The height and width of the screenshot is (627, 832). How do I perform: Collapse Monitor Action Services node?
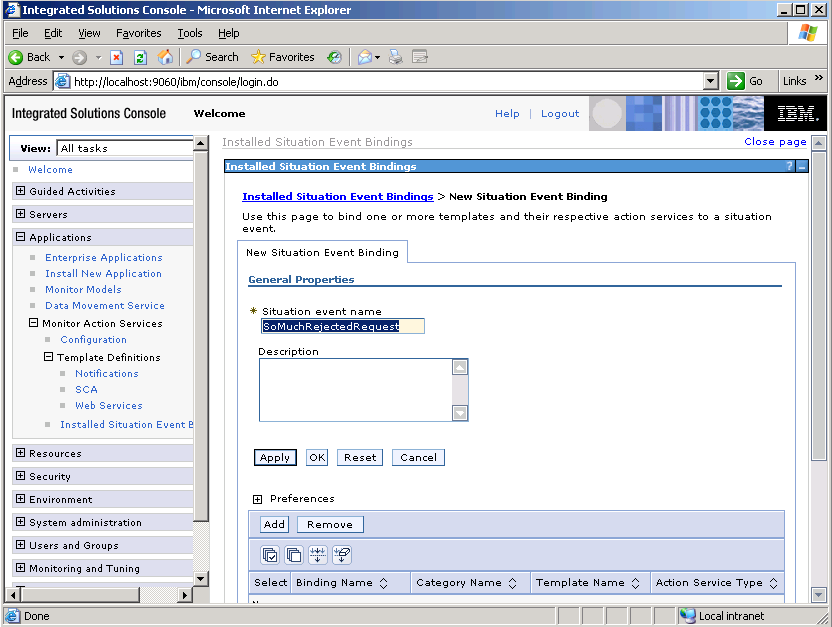33,323
